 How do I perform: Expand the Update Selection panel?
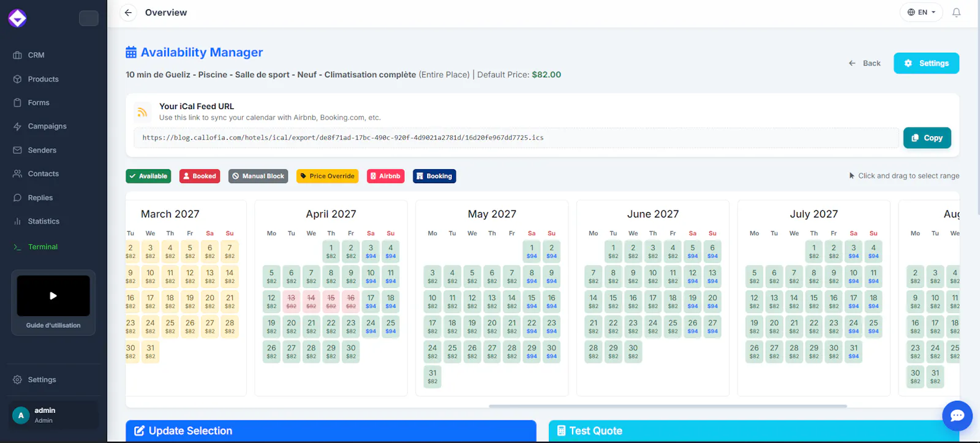coord(331,431)
